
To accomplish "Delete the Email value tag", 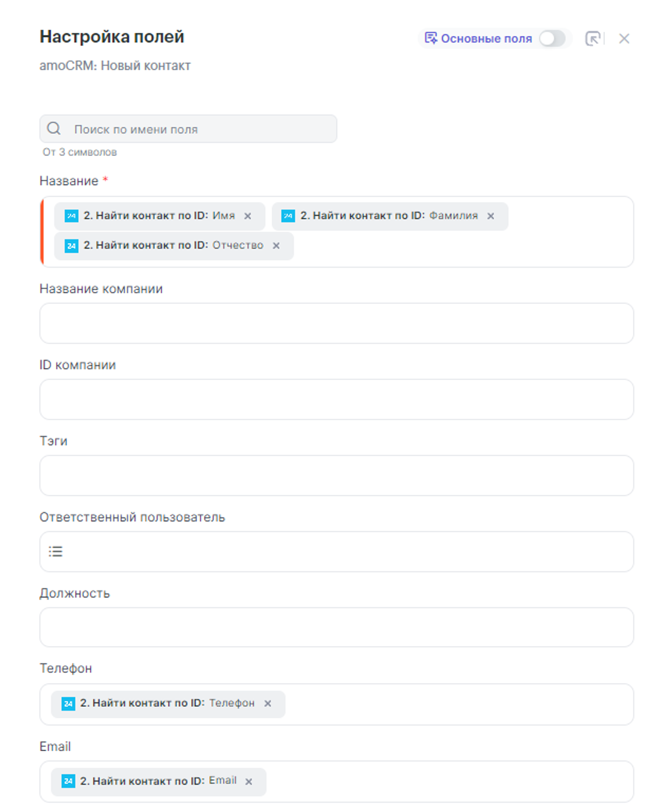I will tap(249, 781).
